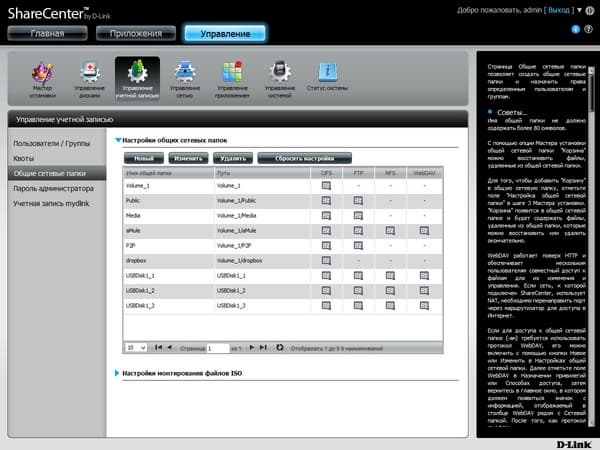Click the Изменить button
The height and width of the screenshot is (450, 600).
point(188,158)
